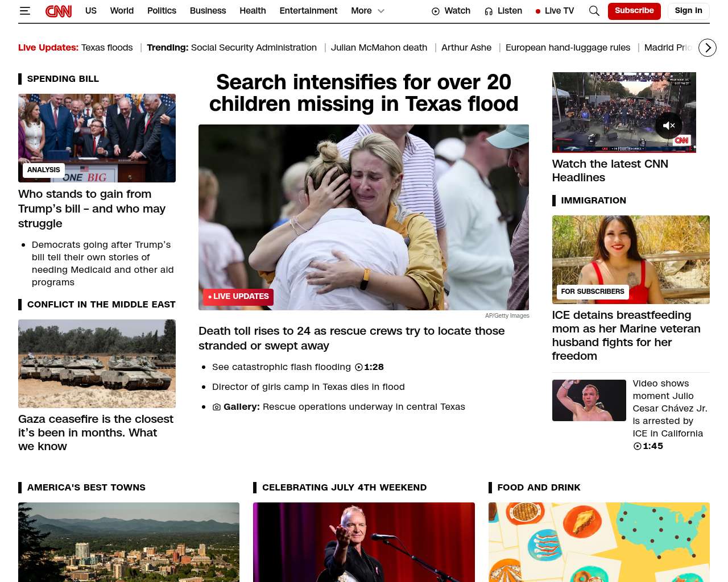The height and width of the screenshot is (582, 728).
Task: Click the LIVE UPDATES badge on the flood photo
Action: pos(238,297)
